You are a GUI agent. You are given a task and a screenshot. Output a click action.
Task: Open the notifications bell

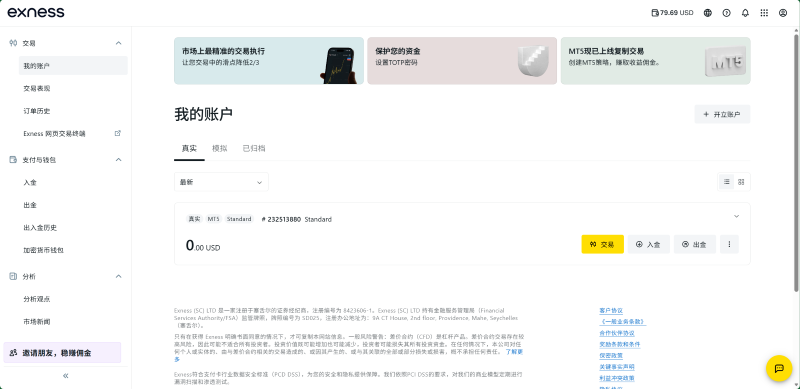[745, 13]
